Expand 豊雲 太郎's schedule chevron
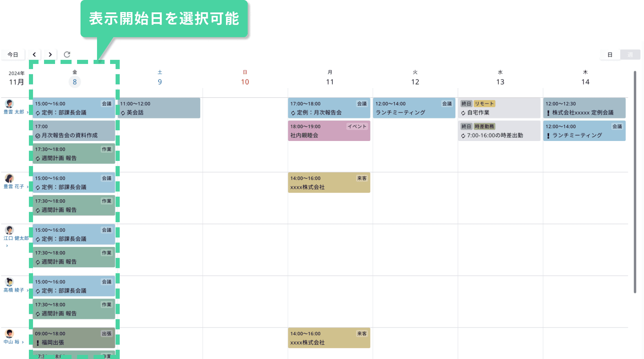This screenshot has width=644, height=359. pos(28,111)
